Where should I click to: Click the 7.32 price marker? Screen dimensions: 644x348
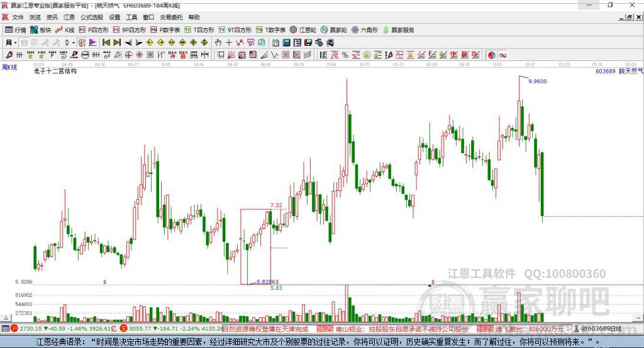(276, 205)
